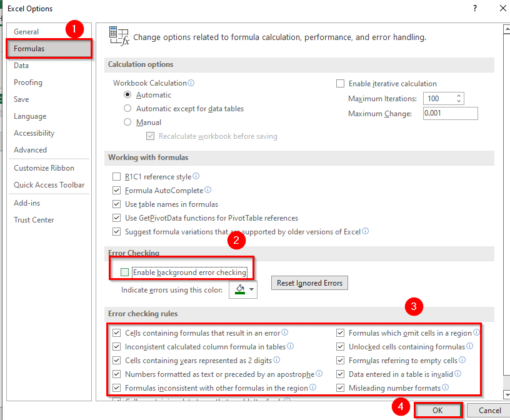Click info icon for unlocked cells containing formulas
The height and width of the screenshot is (420, 510).
(469, 346)
